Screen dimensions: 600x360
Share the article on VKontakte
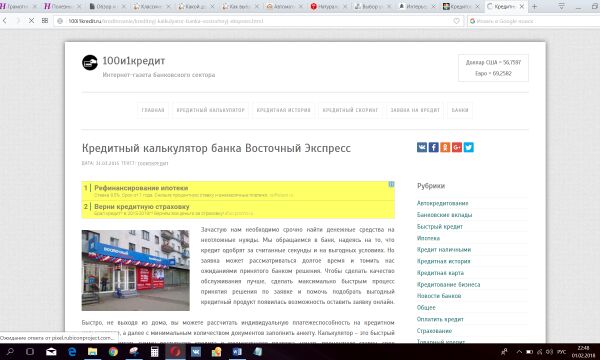(422, 147)
